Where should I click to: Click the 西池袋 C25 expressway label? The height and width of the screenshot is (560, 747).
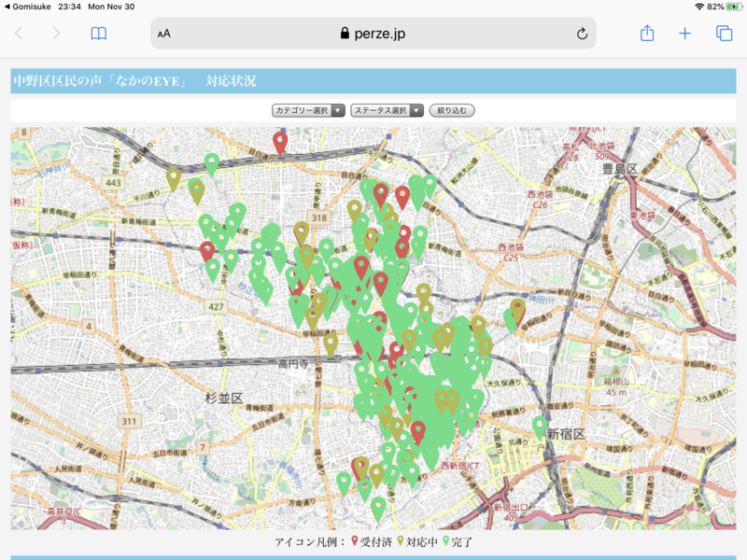[511, 252]
